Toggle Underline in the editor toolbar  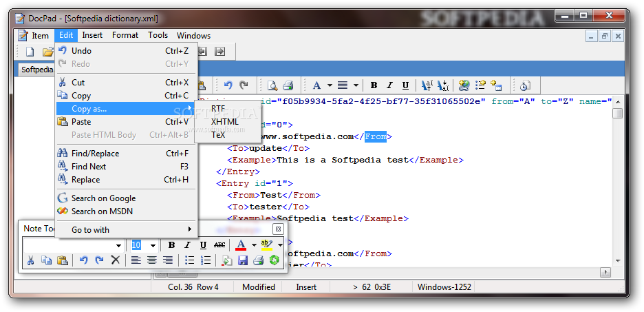[405, 85]
